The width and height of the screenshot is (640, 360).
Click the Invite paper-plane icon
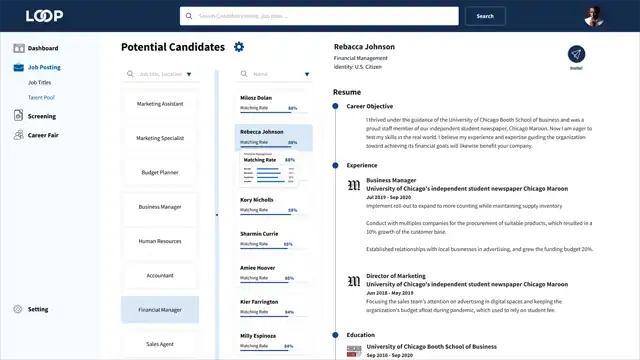(x=576, y=54)
